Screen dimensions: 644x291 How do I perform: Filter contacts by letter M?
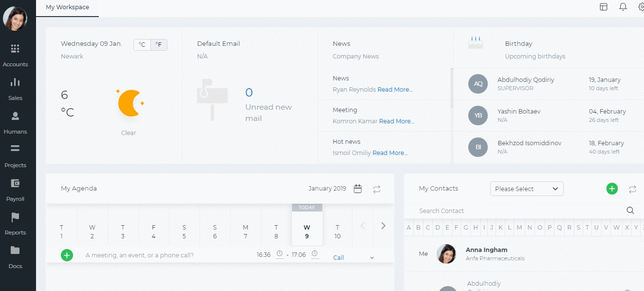519,228
